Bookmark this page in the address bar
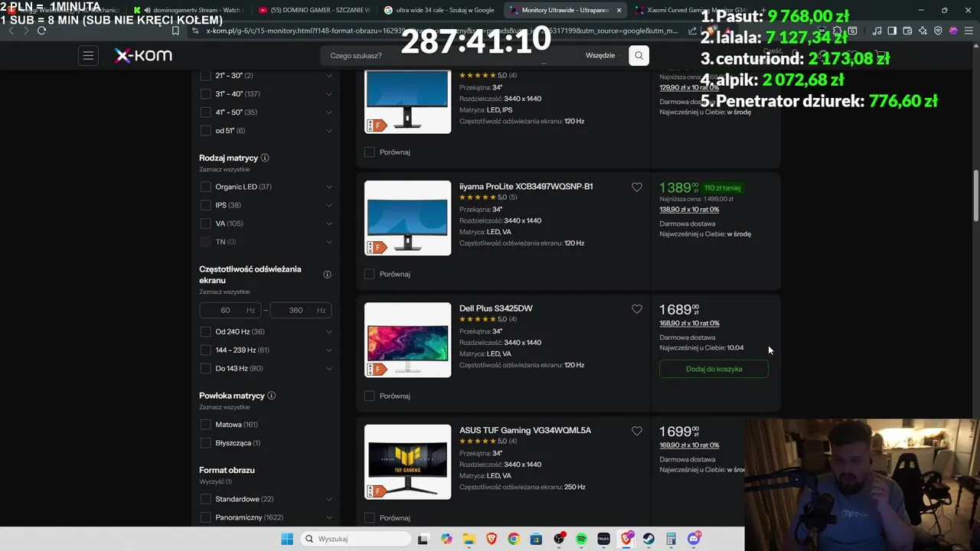 pyautogui.click(x=175, y=31)
